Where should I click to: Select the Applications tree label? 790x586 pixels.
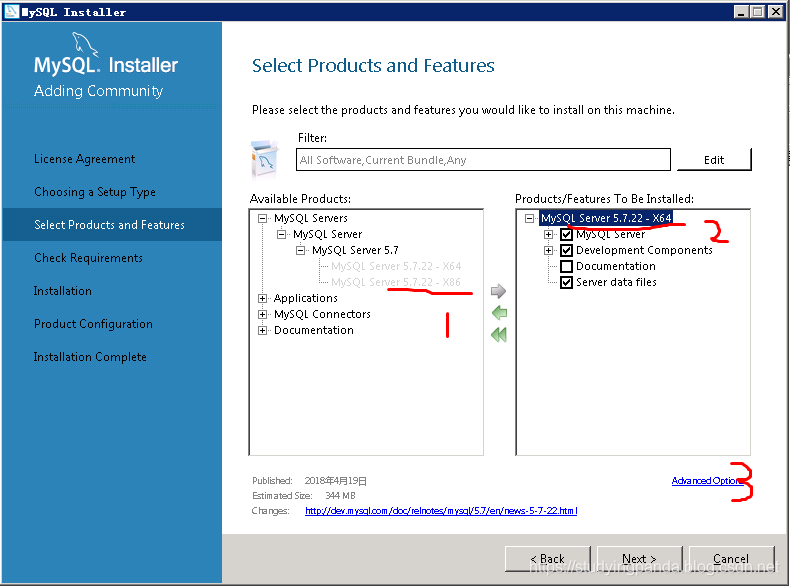(305, 298)
